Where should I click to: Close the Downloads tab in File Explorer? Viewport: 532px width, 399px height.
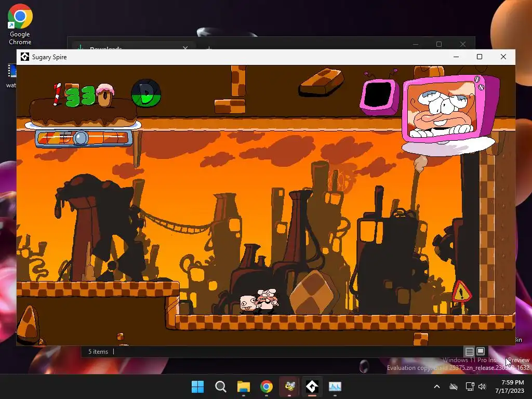(185, 48)
